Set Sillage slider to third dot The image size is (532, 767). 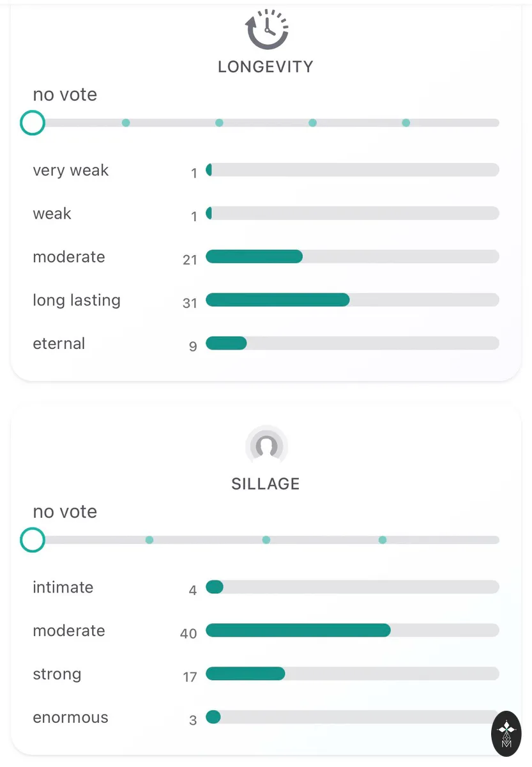266,540
